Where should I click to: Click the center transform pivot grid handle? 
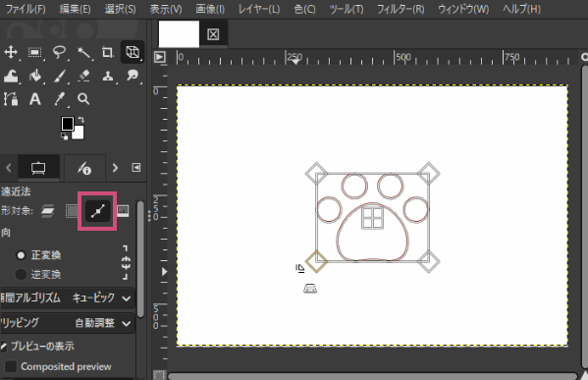click(x=372, y=218)
